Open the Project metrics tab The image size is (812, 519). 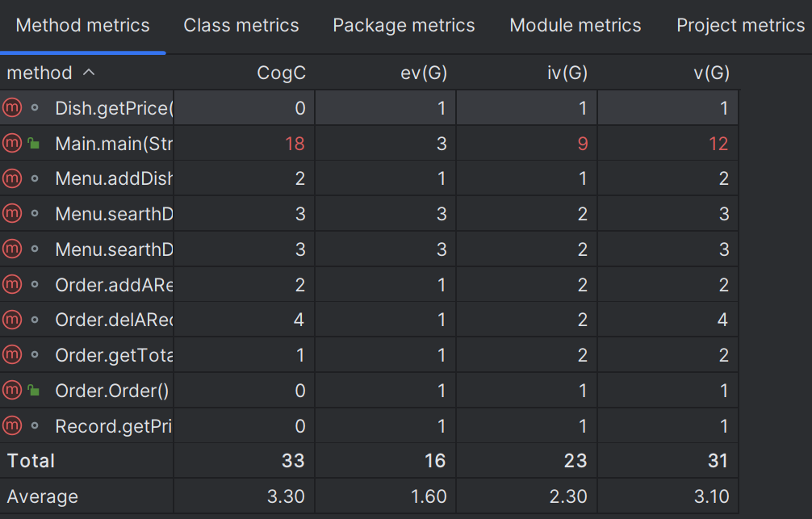[740, 26]
